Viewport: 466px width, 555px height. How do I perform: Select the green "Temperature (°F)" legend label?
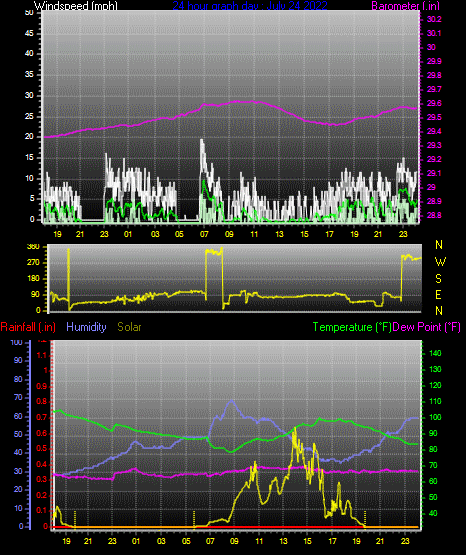pyautogui.click(x=352, y=327)
